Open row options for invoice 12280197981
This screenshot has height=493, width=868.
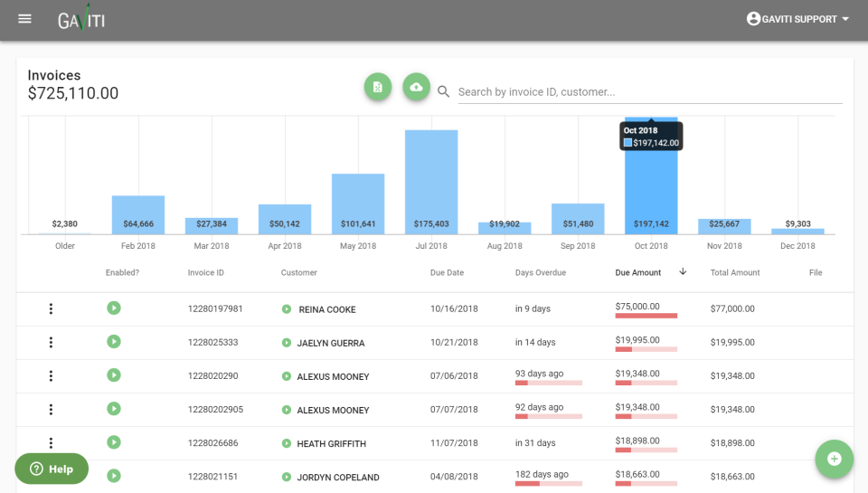tap(51, 308)
